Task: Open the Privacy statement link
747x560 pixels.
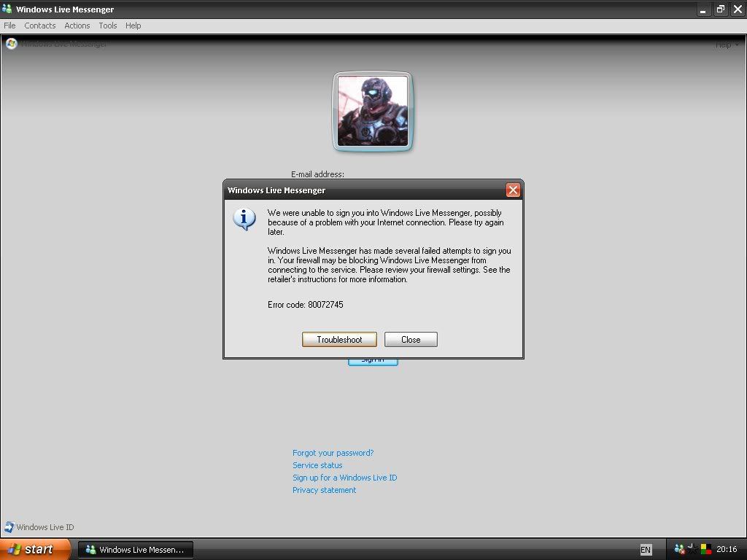Action: [x=324, y=490]
